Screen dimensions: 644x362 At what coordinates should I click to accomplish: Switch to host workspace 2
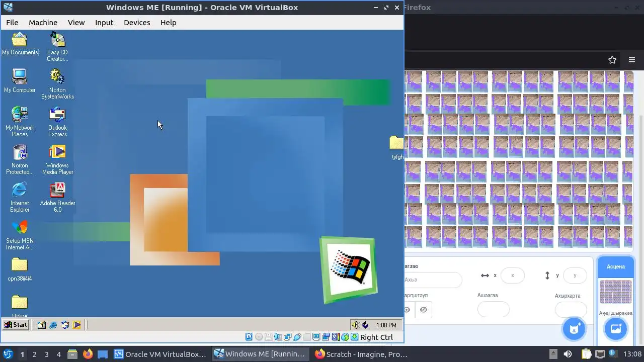click(x=34, y=354)
